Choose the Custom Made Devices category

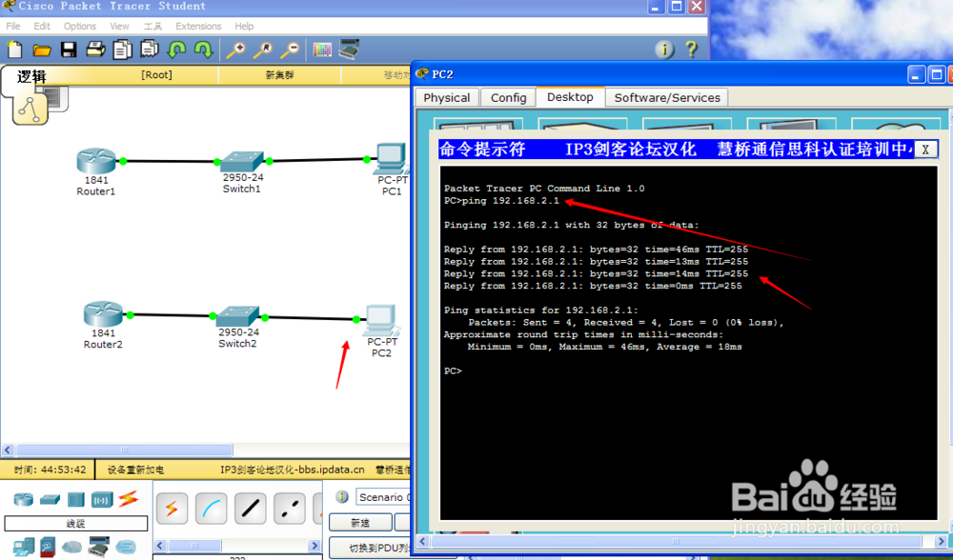pyautogui.click(x=99, y=546)
